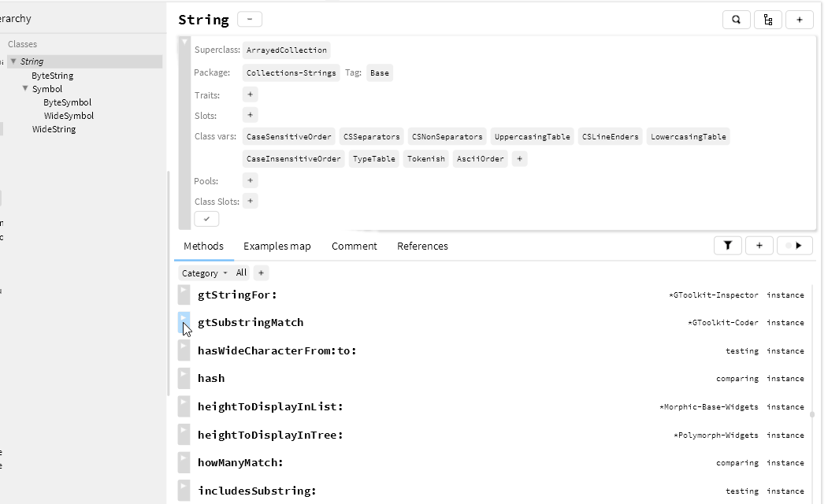
Task: Add a class variable after AsciiOrder
Action: 519,158
